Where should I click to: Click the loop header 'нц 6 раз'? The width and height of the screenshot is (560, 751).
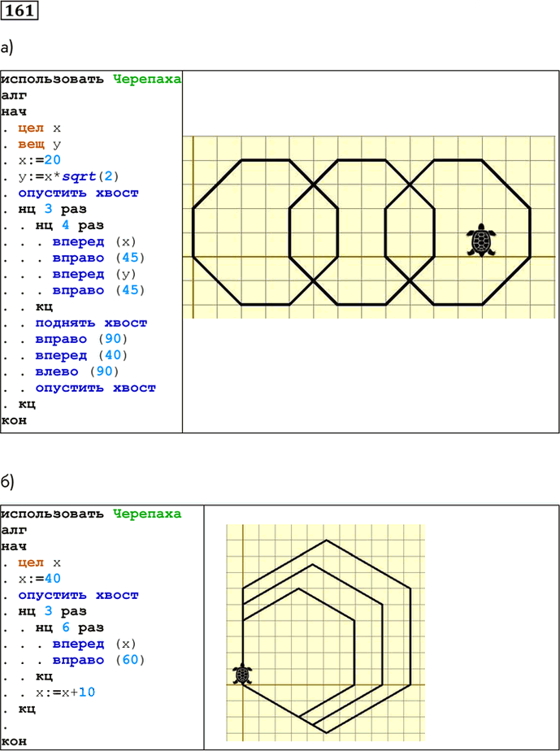69,627
